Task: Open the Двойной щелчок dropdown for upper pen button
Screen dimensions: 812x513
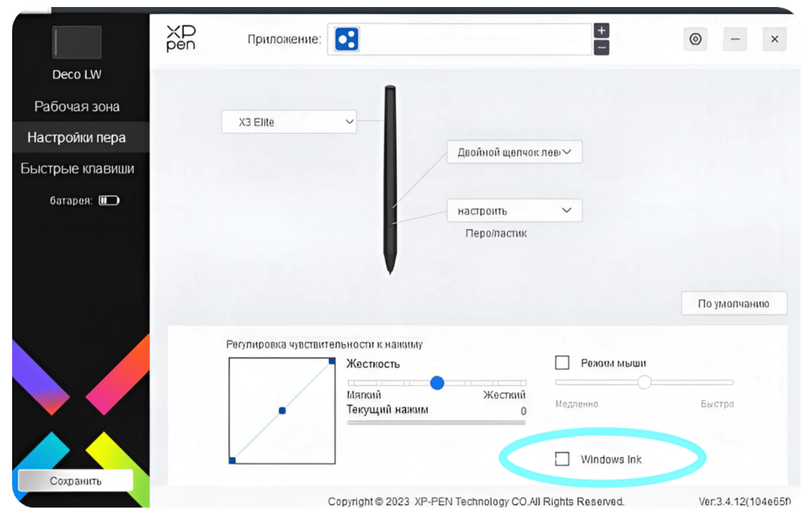Action: 514,152
